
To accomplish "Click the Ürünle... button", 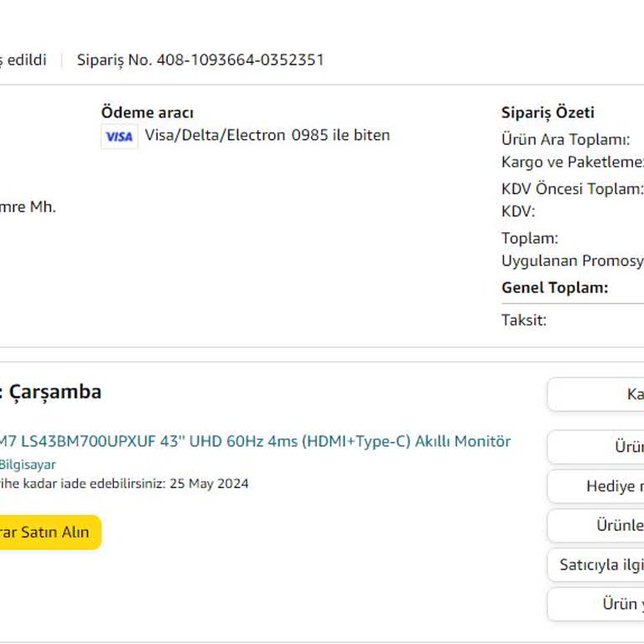I will point(595,525).
